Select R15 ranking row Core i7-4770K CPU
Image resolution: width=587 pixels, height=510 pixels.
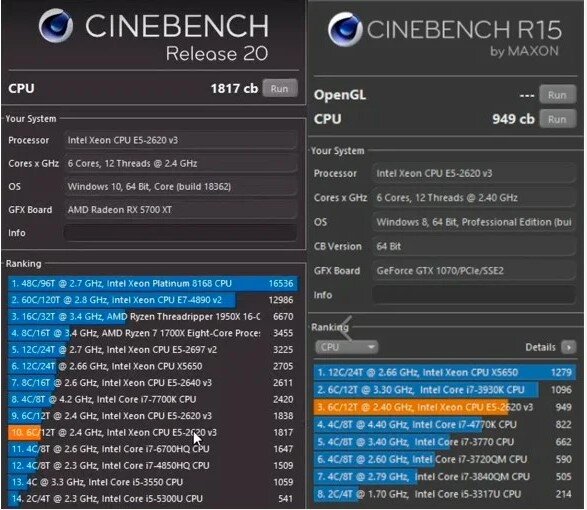click(444, 424)
